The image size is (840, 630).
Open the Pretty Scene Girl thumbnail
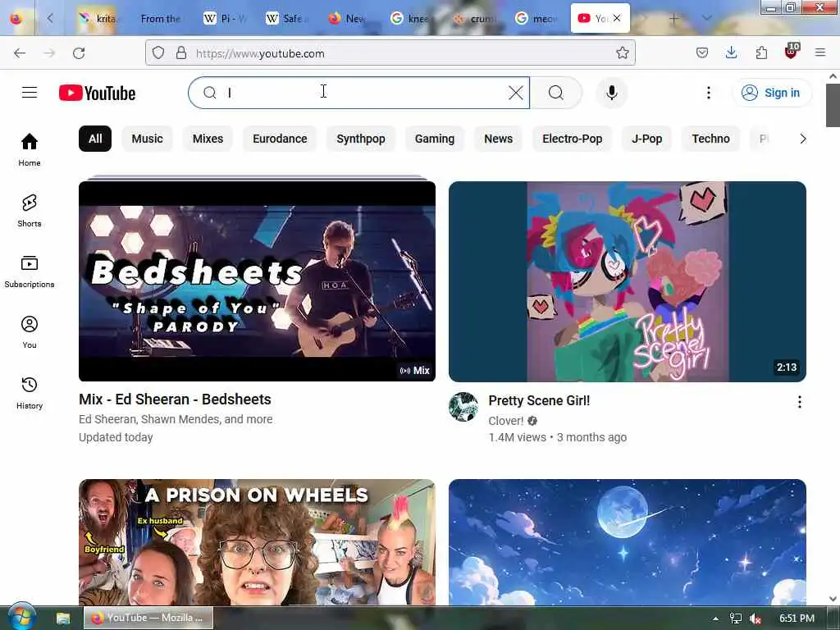click(x=628, y=281)
